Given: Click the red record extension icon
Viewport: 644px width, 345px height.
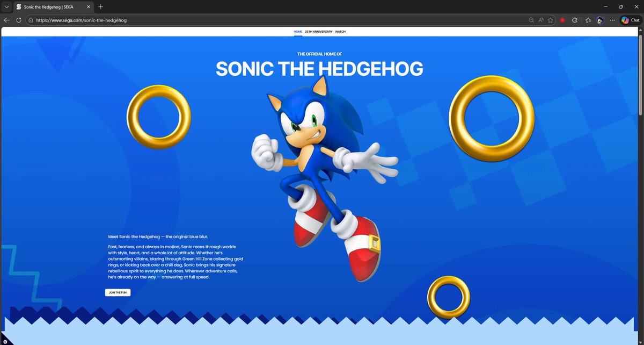Looking at the screenshot, I should pyautogui.click(x=562, y=20).
